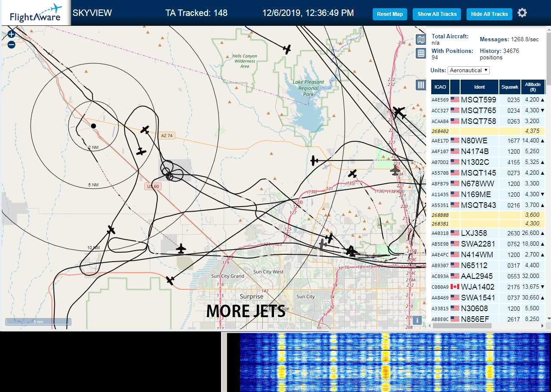Select aircraft icon north of Lake Pleasant

pyautogui.click(x=287, y=49)
